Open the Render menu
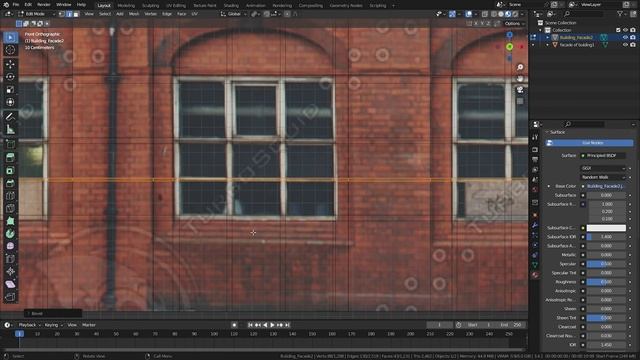The image size is (640, 360). tap(44, 5)
